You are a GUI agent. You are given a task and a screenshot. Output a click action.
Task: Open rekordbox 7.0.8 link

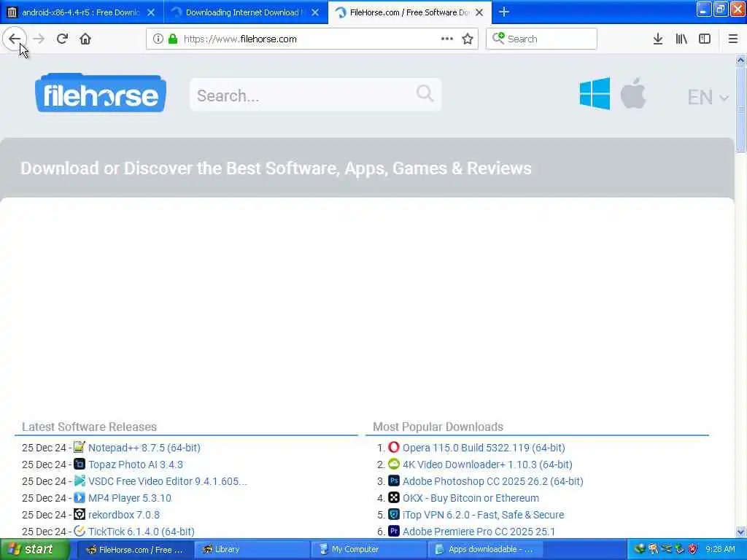(124, 515)
